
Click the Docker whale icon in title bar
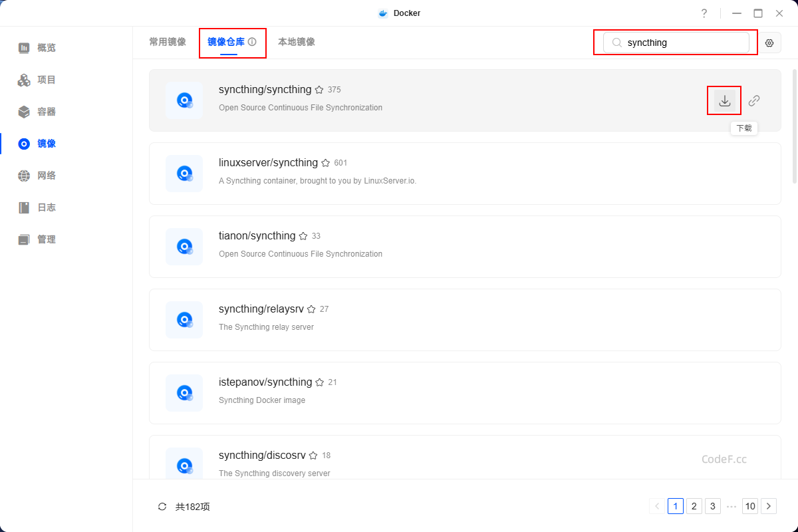[x=383, y=13]
